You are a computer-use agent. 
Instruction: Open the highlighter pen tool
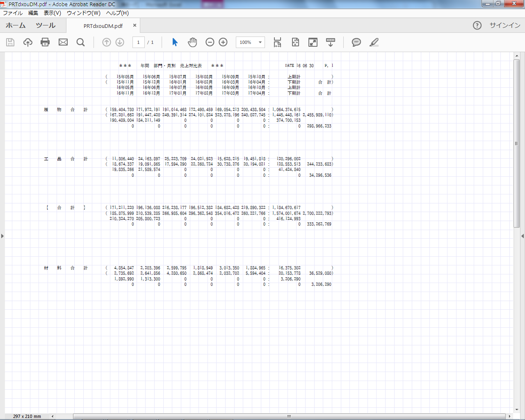(374, 42)
